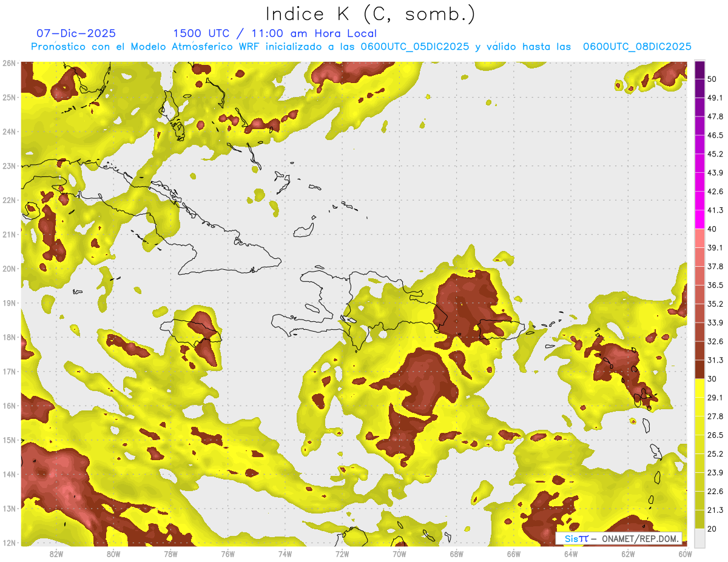Click the '19N' latitude label
This screenshot has height=562, width=728.
(9, 303)
